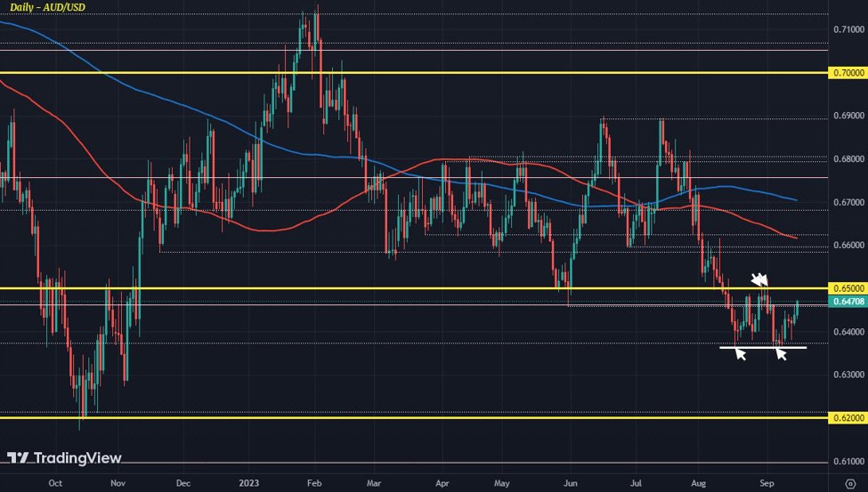
Task: Select the Feb label on time axis
Action: (312, 481)
